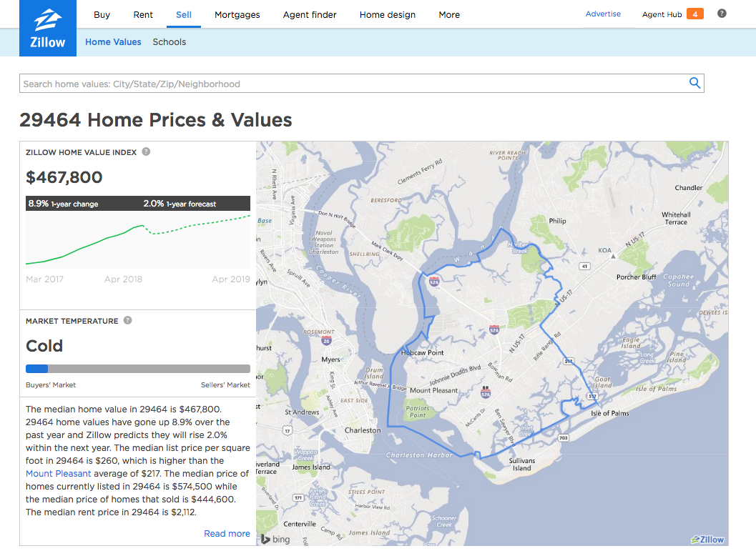
Task: Click the James Island label near Charleston
Action: tap(311, 467)
